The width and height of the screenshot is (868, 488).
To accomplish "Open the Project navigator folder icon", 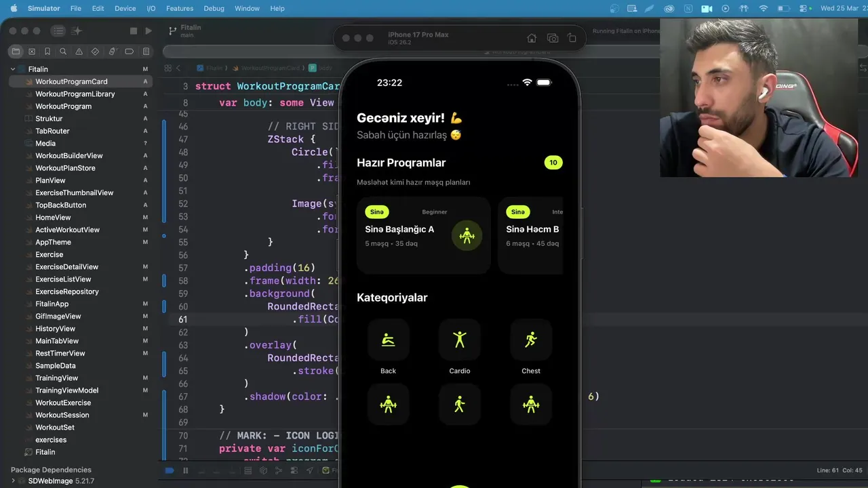I will pos(16,52).
